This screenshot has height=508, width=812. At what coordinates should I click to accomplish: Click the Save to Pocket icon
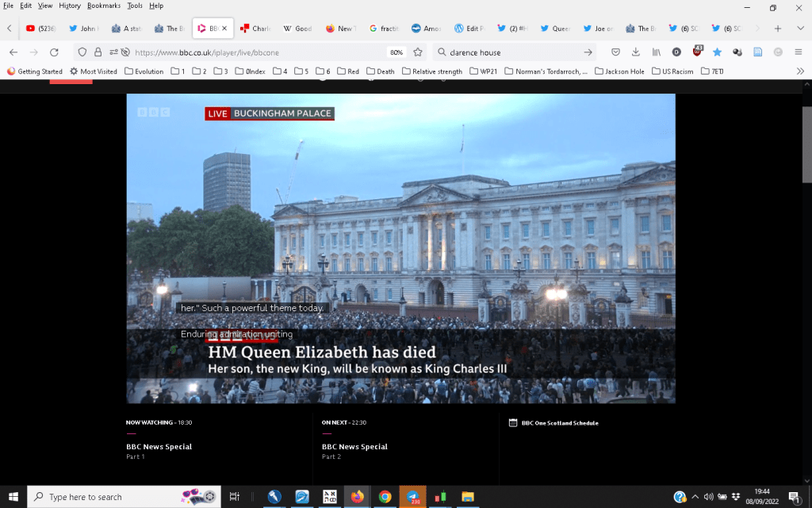[615, 52]
